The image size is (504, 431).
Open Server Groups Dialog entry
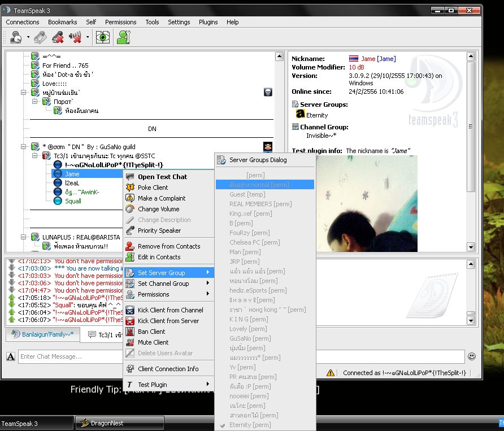pyautogui.click(x=265, y=160)
